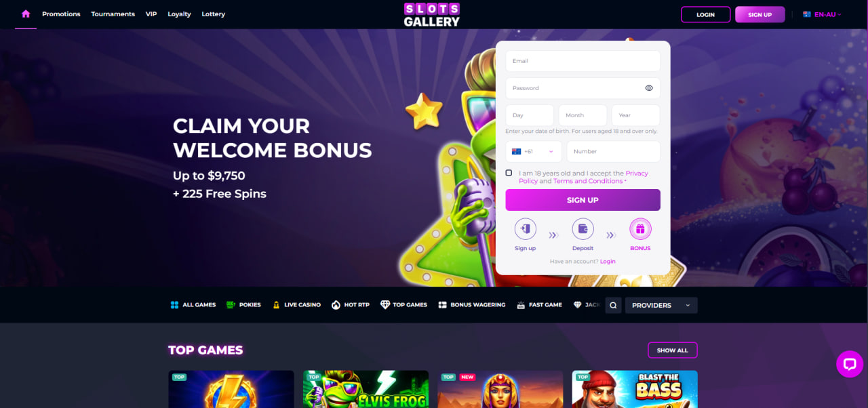
Task: Click the Slots Gallery logo
Action: [432, 14]
